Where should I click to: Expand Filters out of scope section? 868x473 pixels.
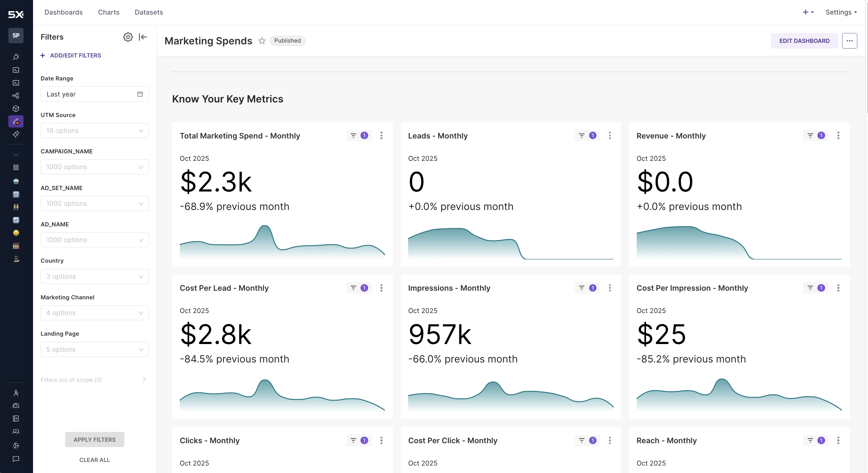(144, 379)
